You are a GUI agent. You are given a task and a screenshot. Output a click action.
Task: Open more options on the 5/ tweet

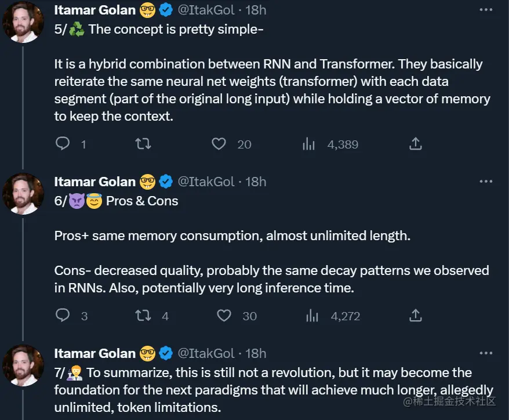[x=486, y=10]
